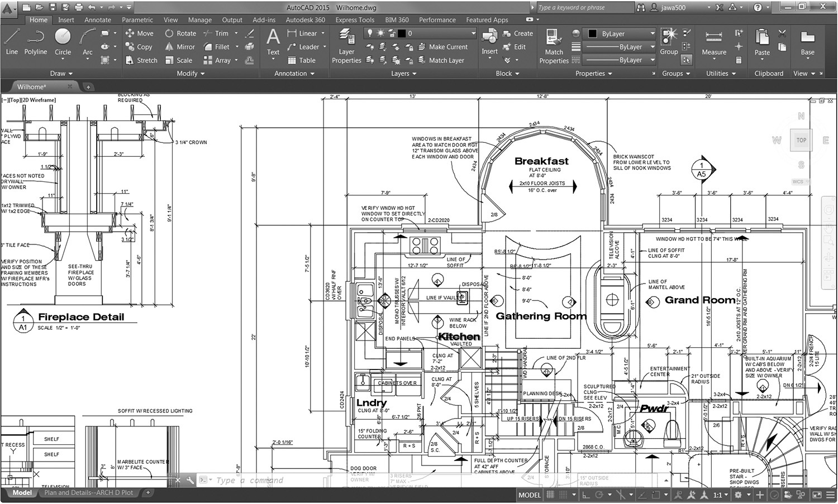Screen dimensions: 838x504
Task: Open the Parametric tab
Action: (x=137, y=20)
